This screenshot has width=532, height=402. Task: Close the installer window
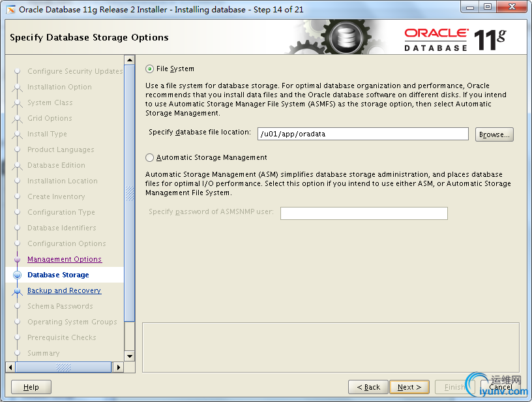point(512,7)
